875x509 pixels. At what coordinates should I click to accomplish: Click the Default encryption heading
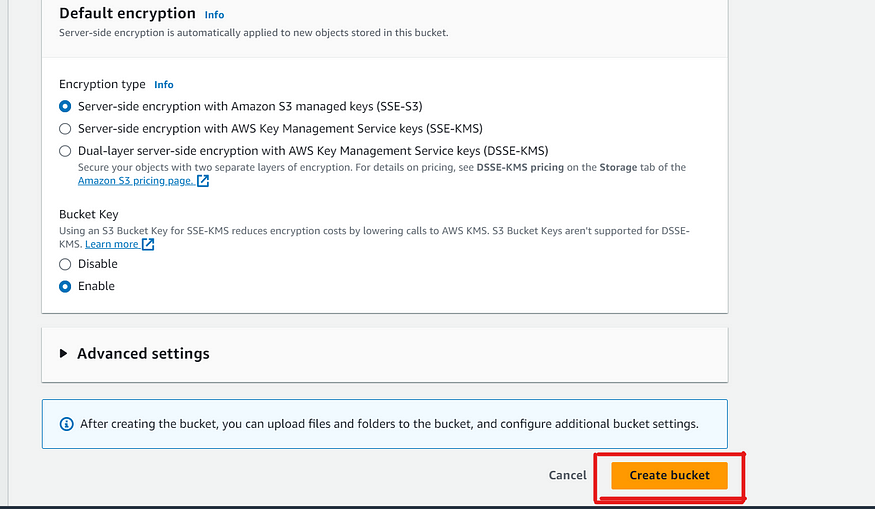[x=127, y=13]
